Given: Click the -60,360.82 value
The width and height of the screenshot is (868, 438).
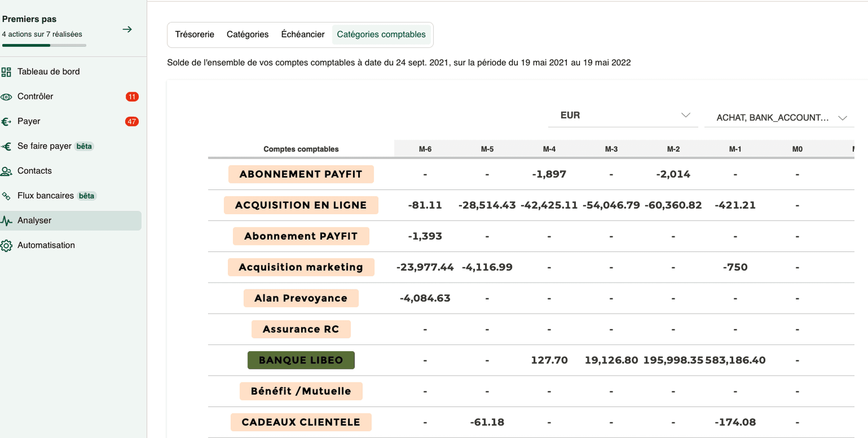Looking at the screenshot, I should [x=673, y=205].
